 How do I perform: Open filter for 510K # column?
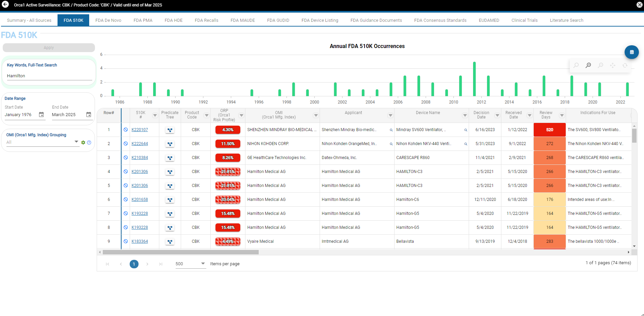(155, 115)
